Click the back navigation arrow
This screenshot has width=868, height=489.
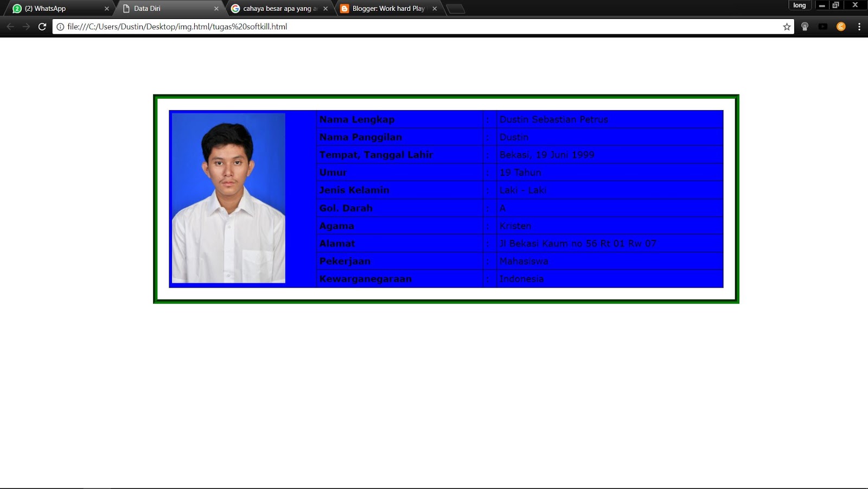(11, 26)
